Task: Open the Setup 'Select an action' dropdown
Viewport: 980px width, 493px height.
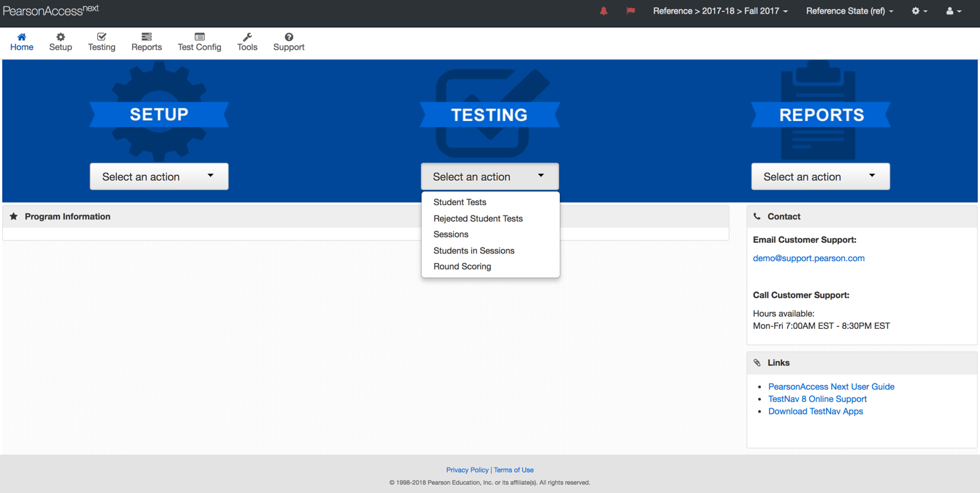Action: (x=159, y=176)
